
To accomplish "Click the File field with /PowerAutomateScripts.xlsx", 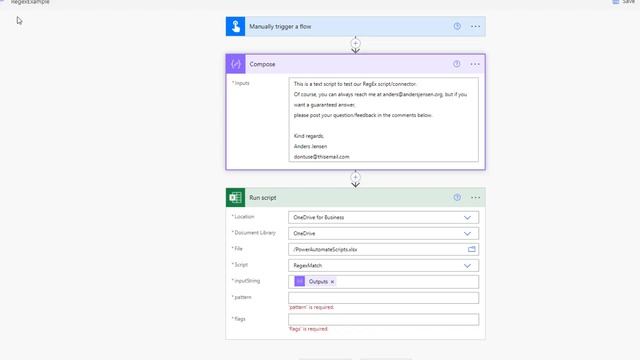I will point(384,249).
